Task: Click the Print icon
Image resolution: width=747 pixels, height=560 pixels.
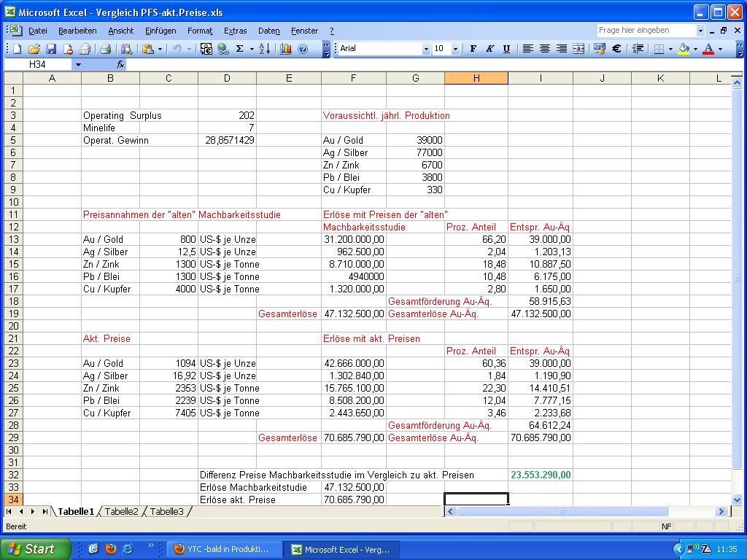Action: click(x=105, y=49)
